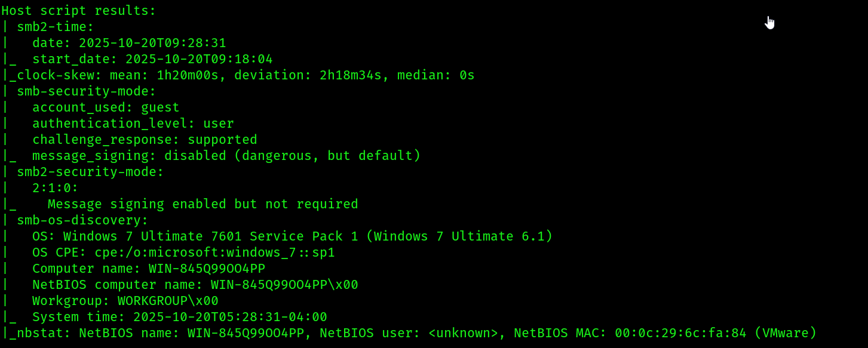Click the authentication_level user line

pos(133,124)
